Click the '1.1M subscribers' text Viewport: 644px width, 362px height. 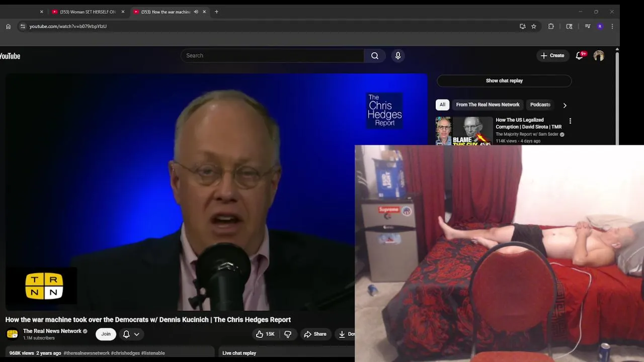tap(39, 338)
